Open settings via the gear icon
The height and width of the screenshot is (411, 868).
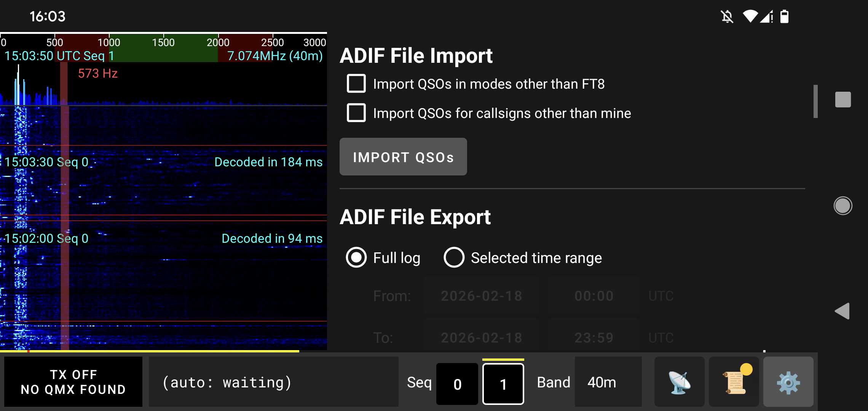click(788, 382)
